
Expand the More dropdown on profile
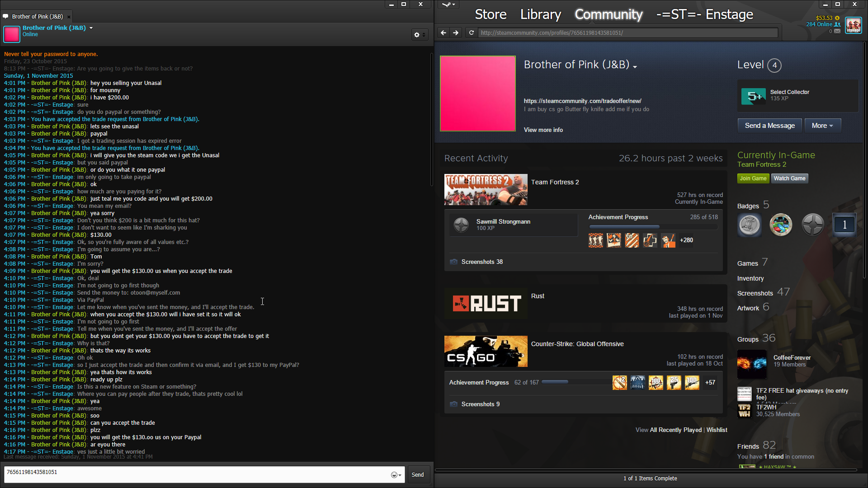(822, 126)
